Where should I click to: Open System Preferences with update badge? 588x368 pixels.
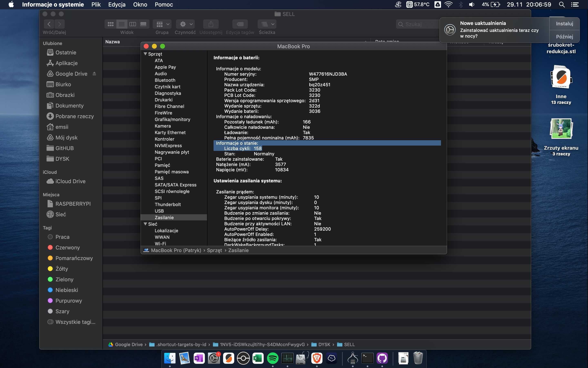click(214, 358)
